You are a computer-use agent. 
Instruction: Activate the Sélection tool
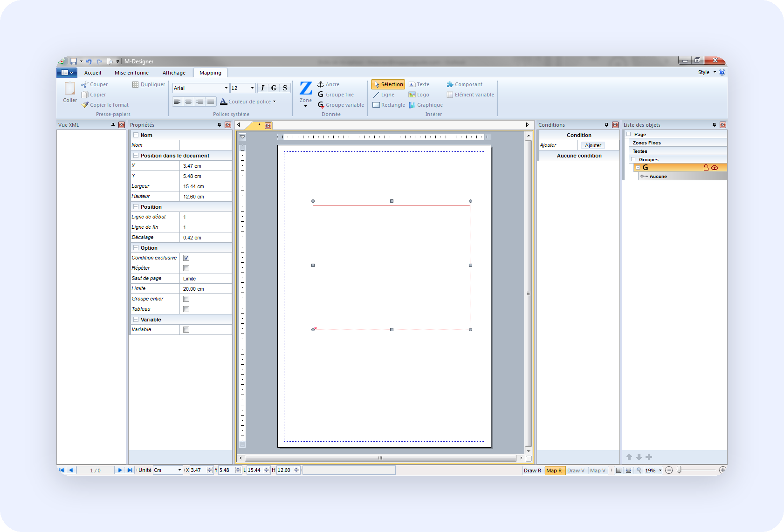point(388,84)
